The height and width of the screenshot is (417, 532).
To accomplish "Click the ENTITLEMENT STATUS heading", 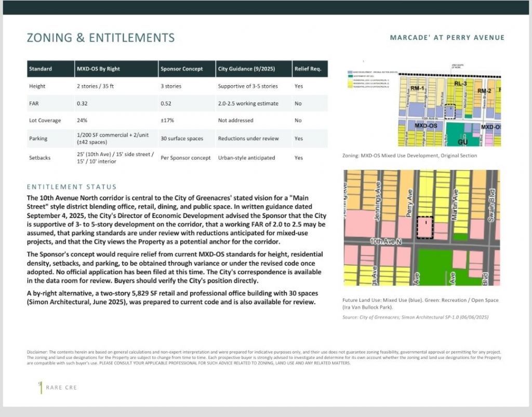I will click(x=72, y=187).
